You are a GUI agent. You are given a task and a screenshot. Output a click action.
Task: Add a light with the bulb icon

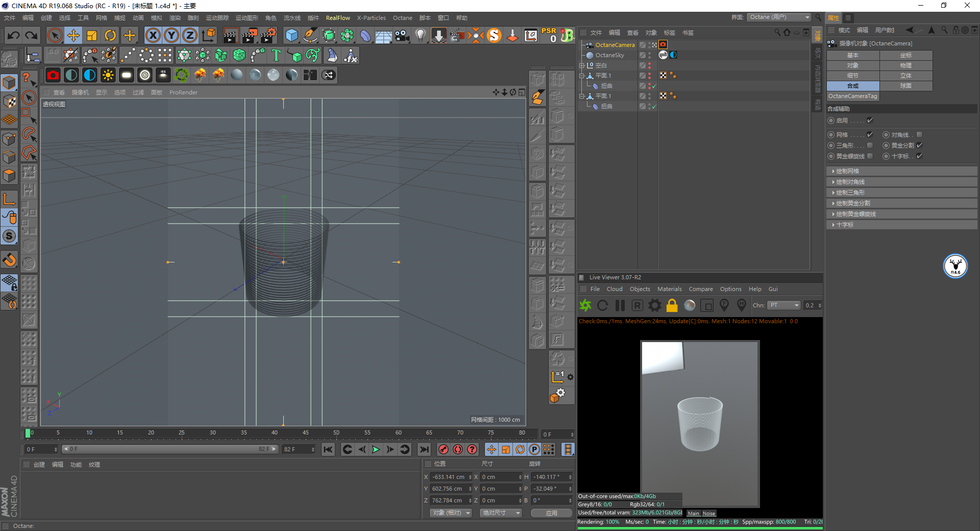coord(420,36)
